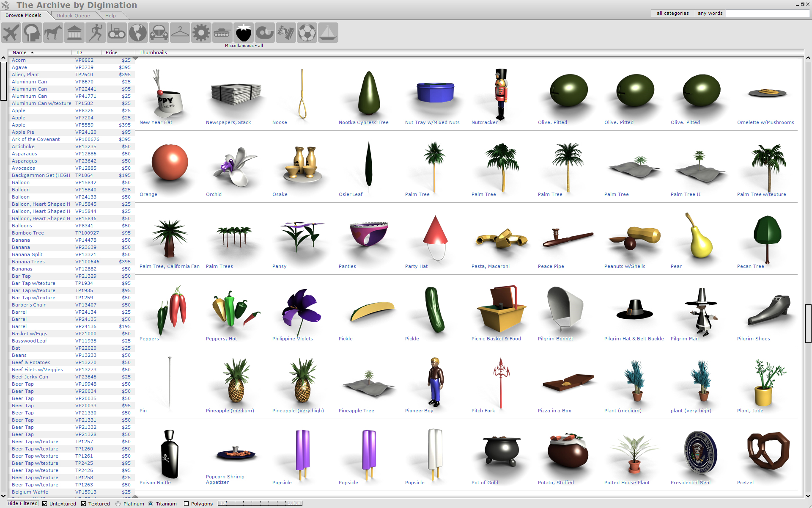Screen dimensions: 812x508
Task: Open the aircraft category (airplane icon)
Action: pyautogui.click(x=11, y=33)
